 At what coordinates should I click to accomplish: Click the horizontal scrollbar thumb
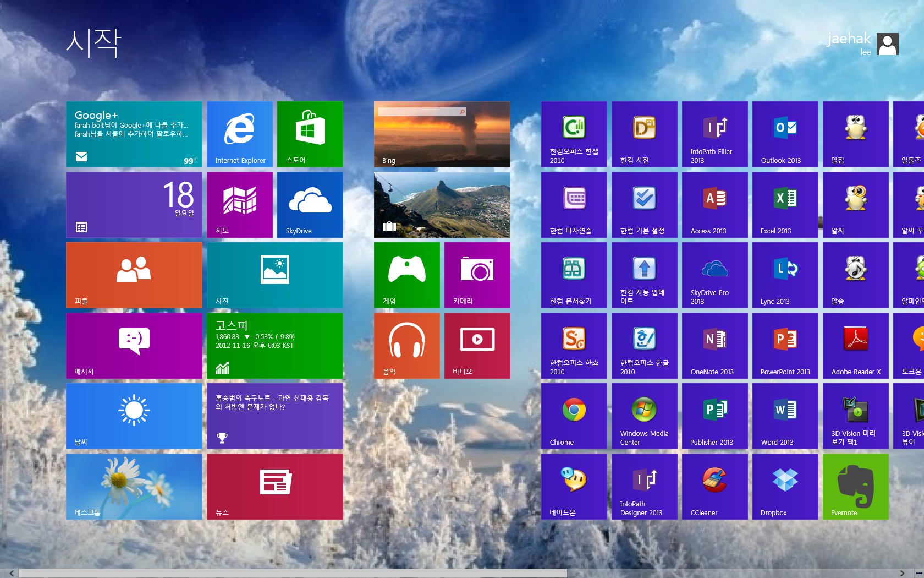(x=293, y=573)
